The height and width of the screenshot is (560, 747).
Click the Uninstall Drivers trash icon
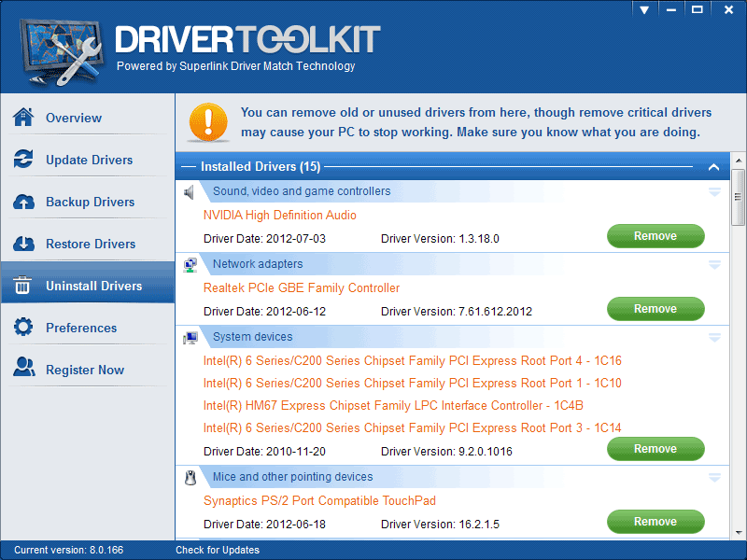pos(23,286)
